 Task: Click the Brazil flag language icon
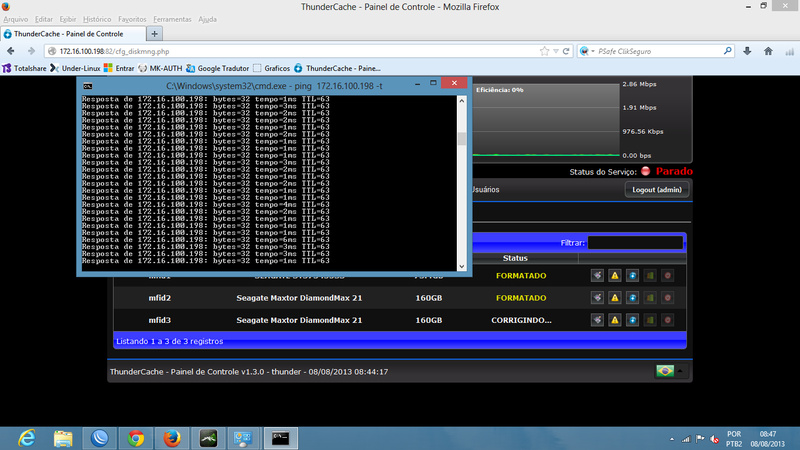point(665,371)
